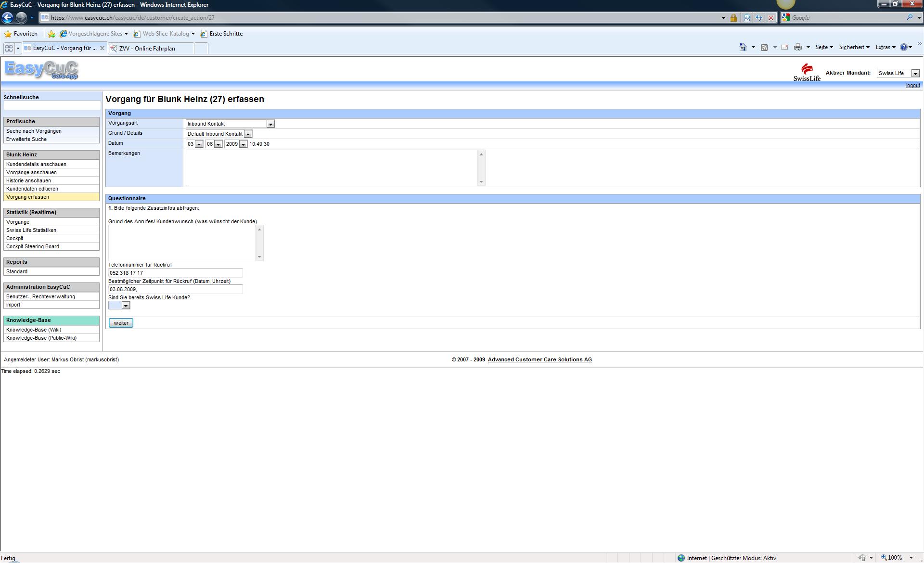Click the add to favorites bar icon

[51, 34]
